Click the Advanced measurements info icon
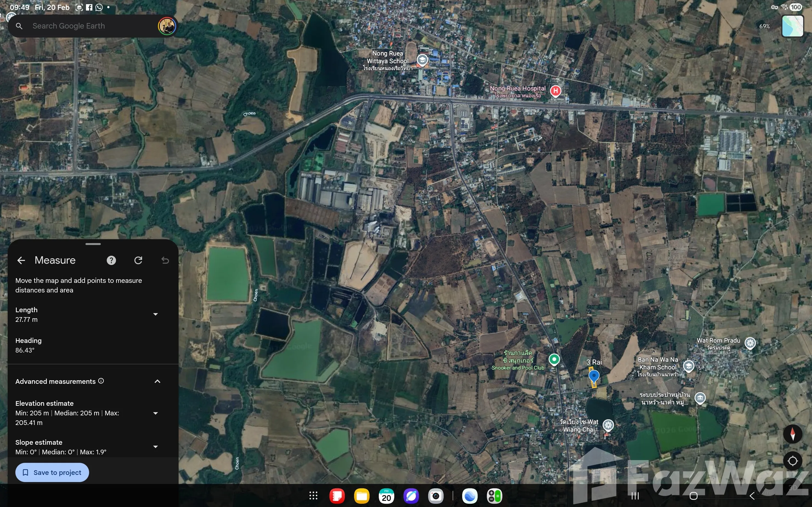The image size is (812, 507). (x=101, y=381)
